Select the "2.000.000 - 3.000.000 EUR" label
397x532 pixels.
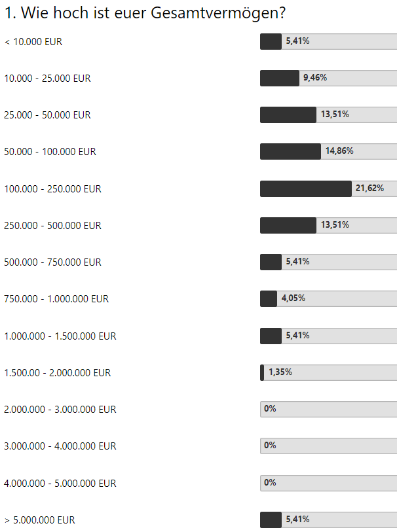(x=60, y=410)
